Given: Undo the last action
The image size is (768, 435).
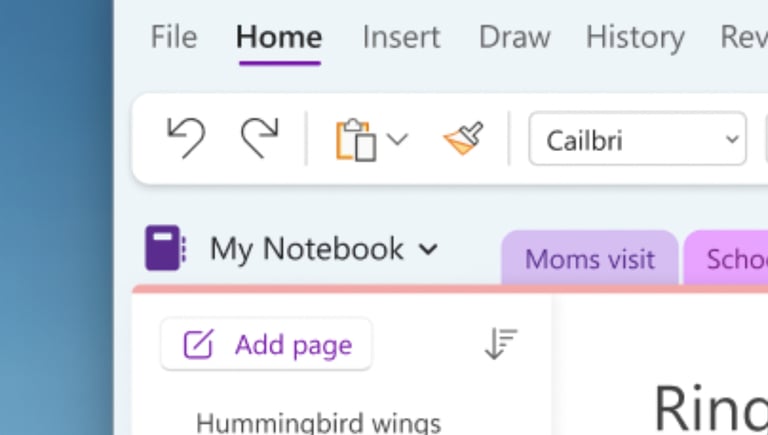Looking at the screenshot, I should pos(186,138).
